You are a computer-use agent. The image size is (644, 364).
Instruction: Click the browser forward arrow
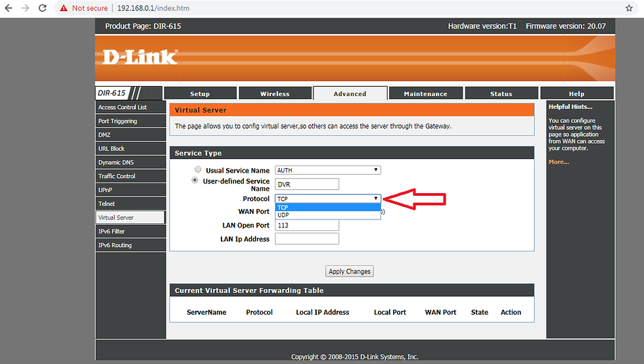click(26, 8)
